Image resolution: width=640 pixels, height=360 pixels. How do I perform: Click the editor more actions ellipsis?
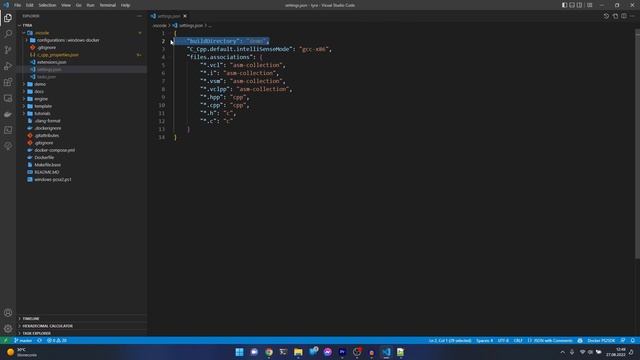[x=632, y=16]
